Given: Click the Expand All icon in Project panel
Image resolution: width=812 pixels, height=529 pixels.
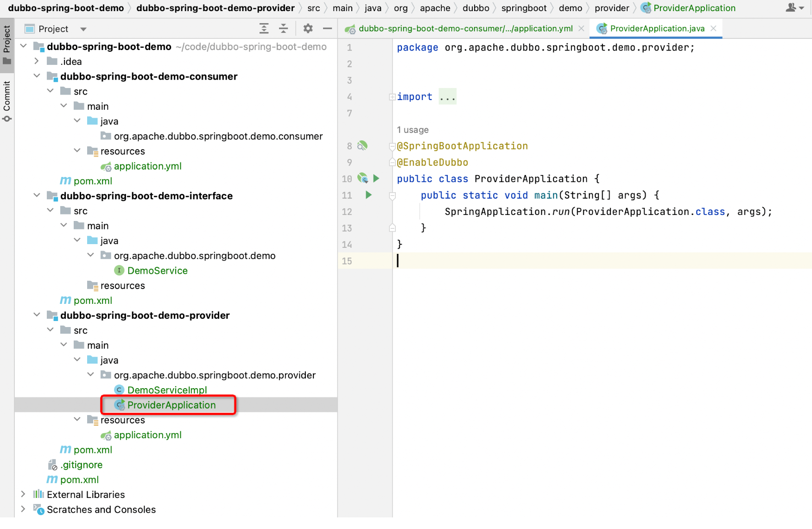Looking at the screenshot, I should (264, 29).
